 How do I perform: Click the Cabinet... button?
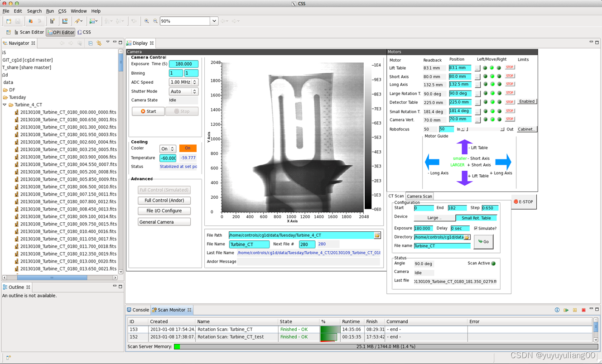click(x=527, y=129)
